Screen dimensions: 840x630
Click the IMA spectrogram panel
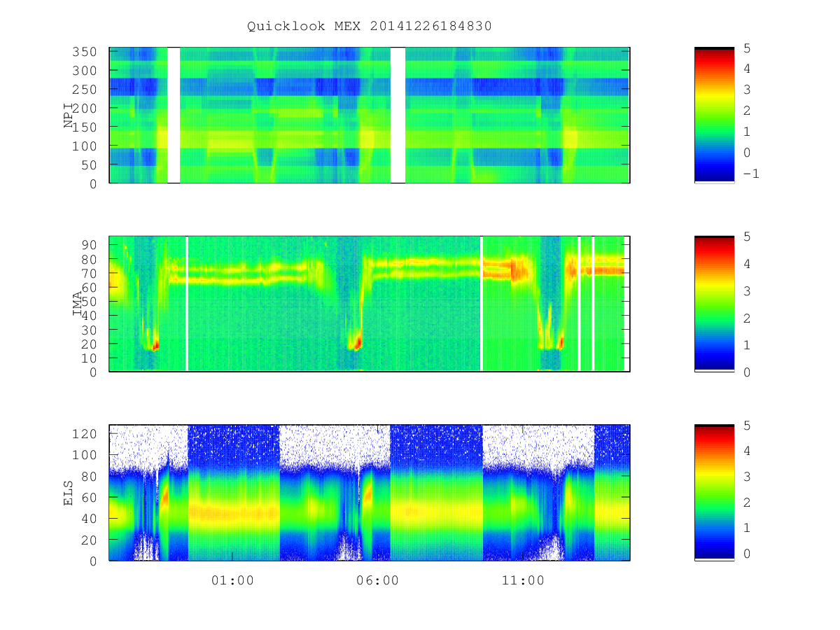point(370,303)
